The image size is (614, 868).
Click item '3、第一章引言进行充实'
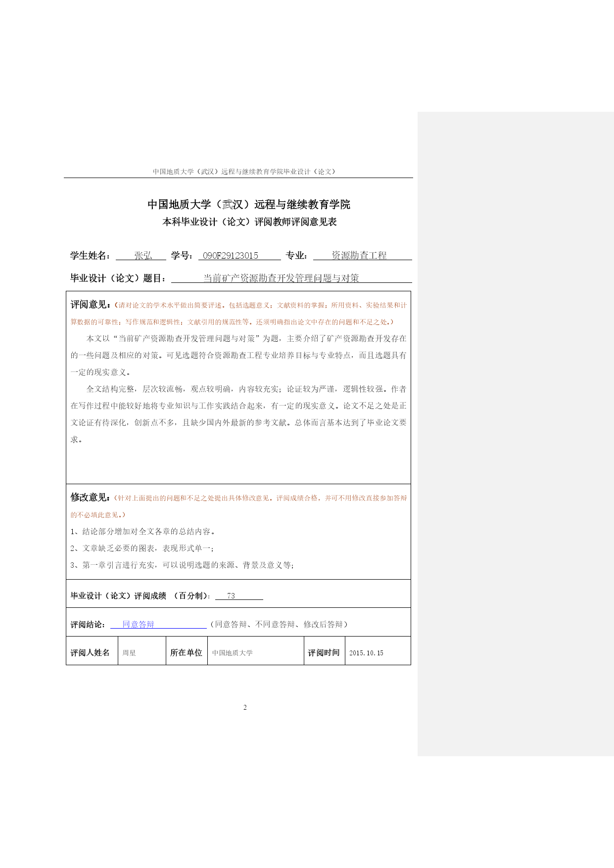pos(182,565)
